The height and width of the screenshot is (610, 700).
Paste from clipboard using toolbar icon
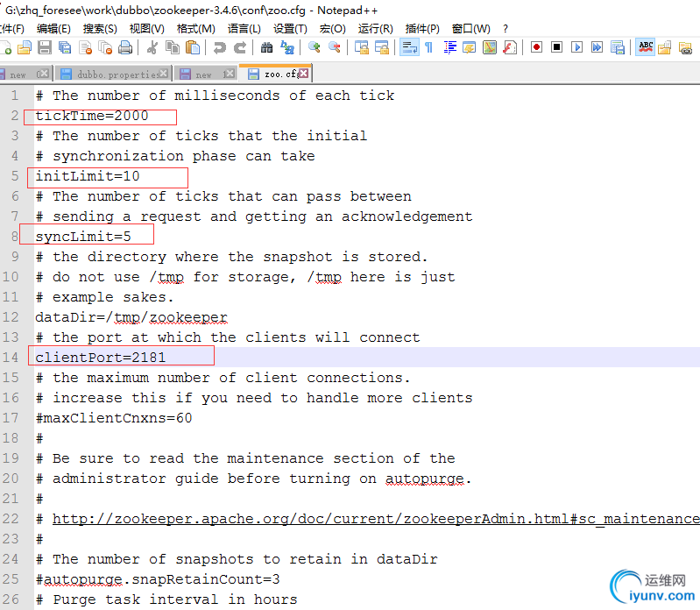(x=193, y=47)
